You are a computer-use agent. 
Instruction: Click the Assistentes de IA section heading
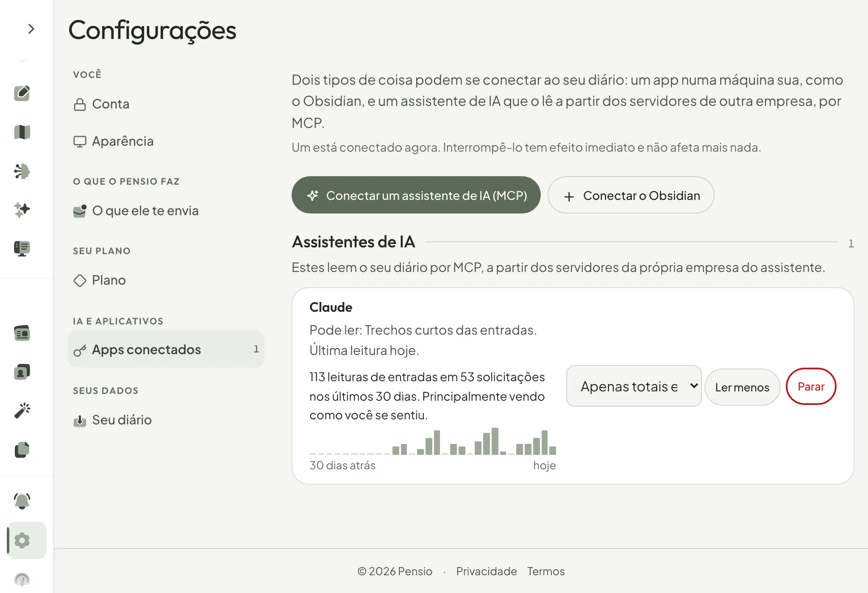pos(353,242)
